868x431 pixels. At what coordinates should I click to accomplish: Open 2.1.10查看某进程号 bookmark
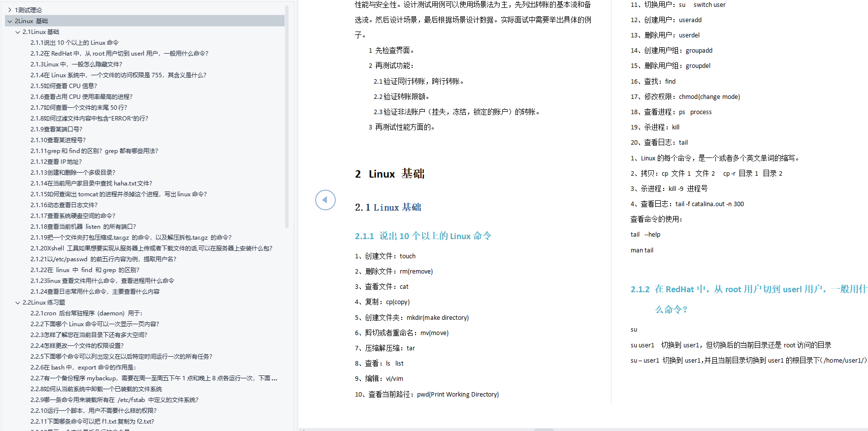(x=58, y=140)
